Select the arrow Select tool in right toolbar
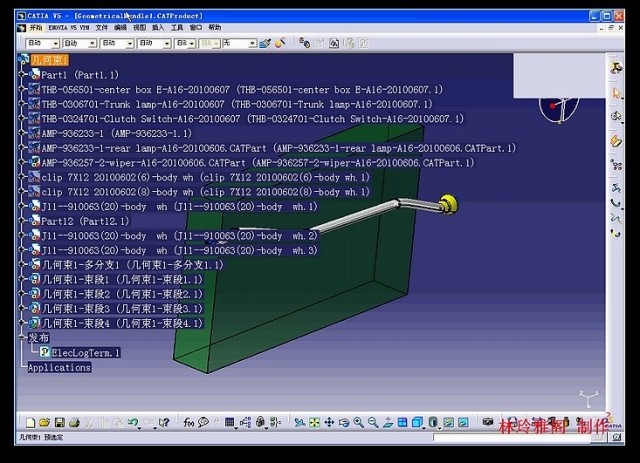 tap(616, 93)
